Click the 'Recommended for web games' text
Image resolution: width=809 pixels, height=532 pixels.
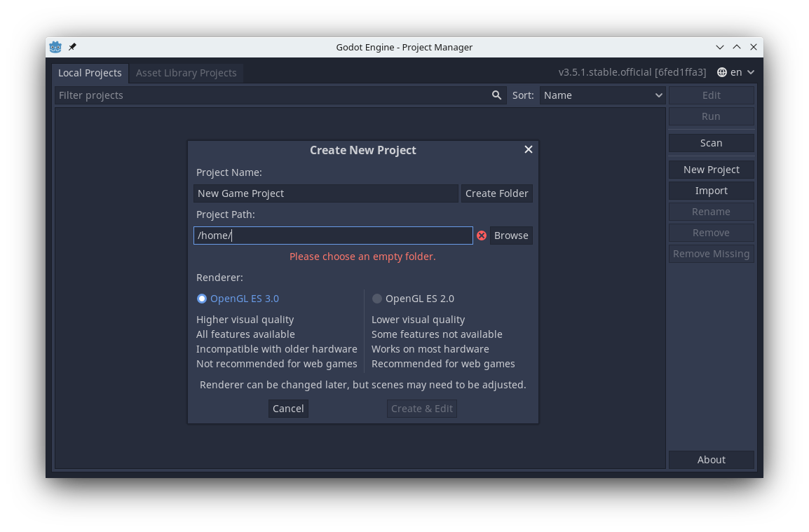tap(443, 363)
